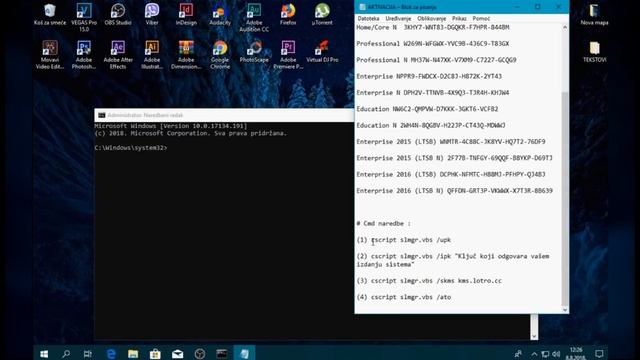Open Adobe Audition CC shortcut
The height and width of the screenshot is (360, 640).
pos(254,18)
